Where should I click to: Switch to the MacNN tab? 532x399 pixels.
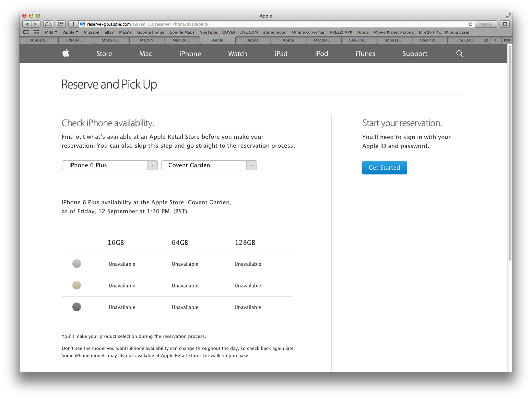(x=147, y=40)
